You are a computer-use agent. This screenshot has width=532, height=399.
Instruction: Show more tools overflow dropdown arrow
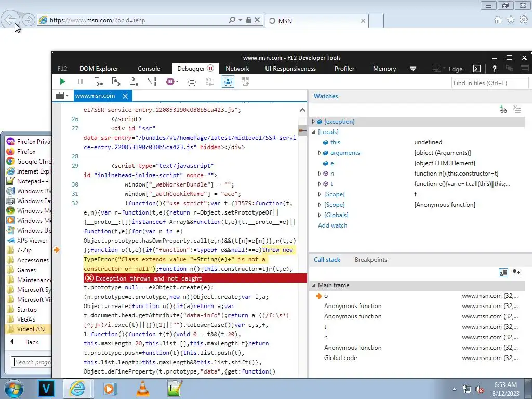[x=413, y=69]
